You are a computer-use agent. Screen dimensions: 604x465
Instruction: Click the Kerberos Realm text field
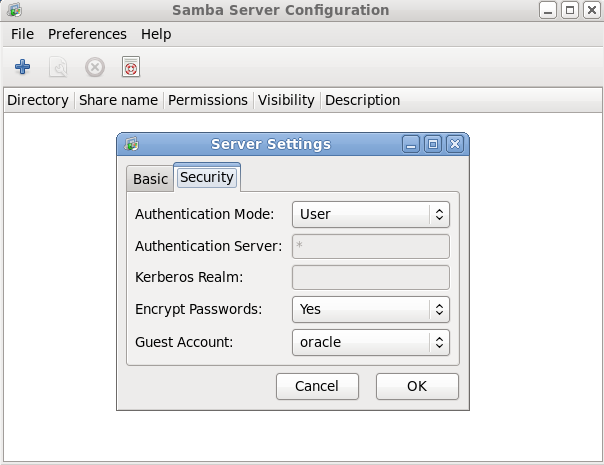(x=371, y=278)
